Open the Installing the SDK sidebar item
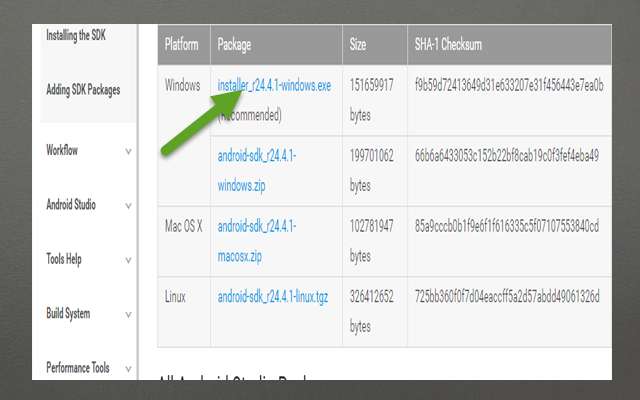Viewport: 640px width, 400px height. point(75,36)
